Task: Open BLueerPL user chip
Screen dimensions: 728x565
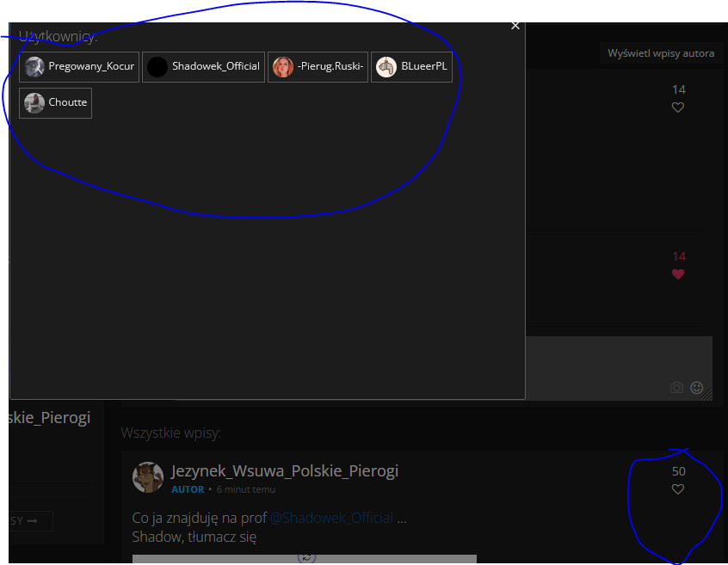Action: coord(411,66)
